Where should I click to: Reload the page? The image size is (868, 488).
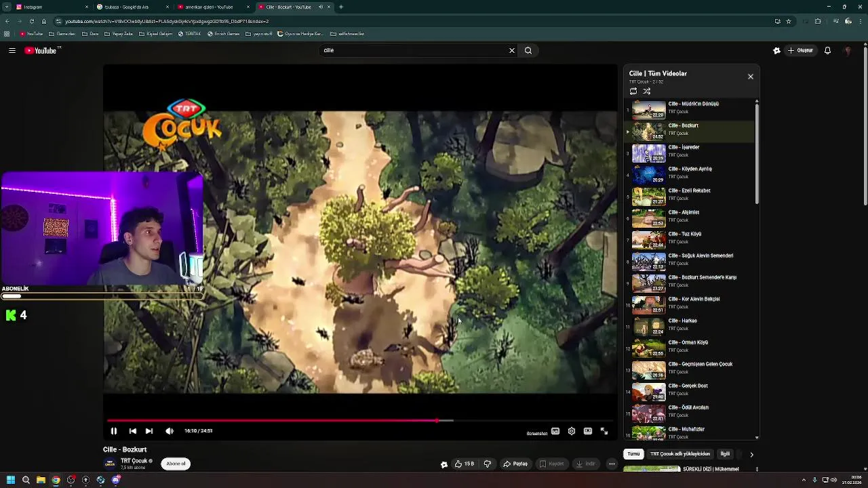pyautogui.click(x=31, y=21)
